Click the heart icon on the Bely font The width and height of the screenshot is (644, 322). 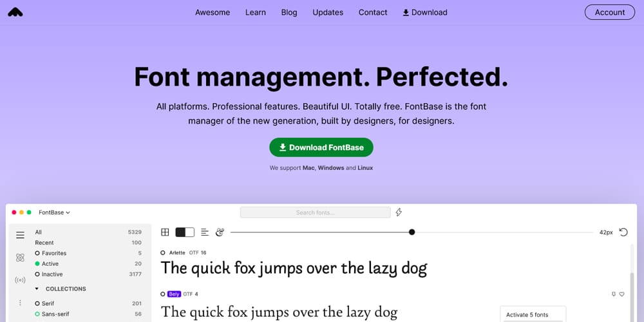(622, 294)
